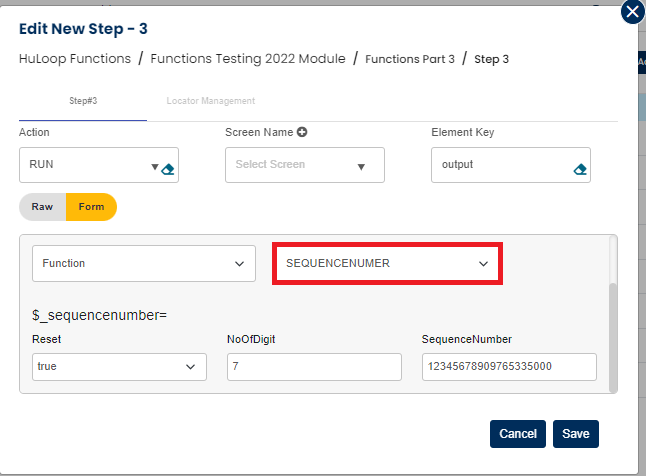Save the step changes
Viewport: 646px width, 476px height.
pyautogui.click(x=575, y=434)
